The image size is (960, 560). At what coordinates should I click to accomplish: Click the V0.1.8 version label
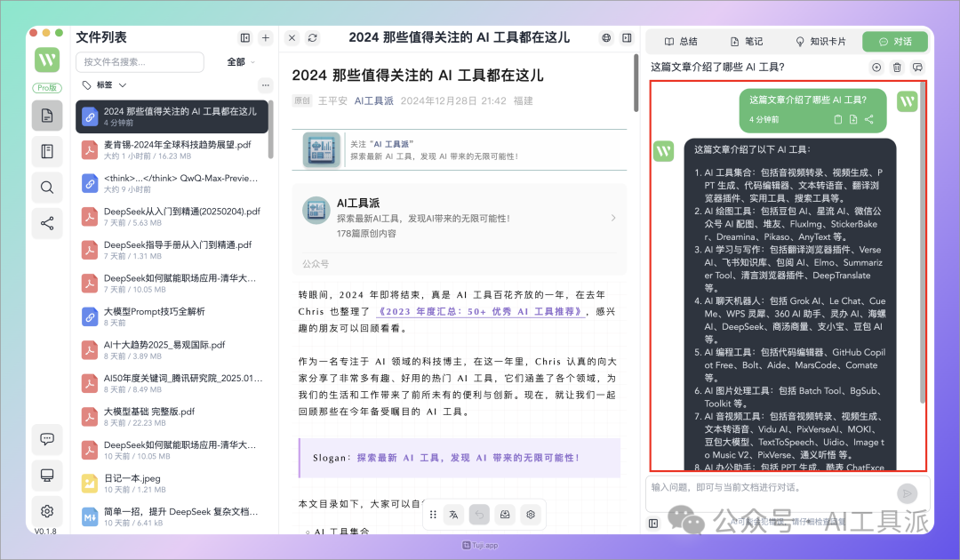(46, 532)
